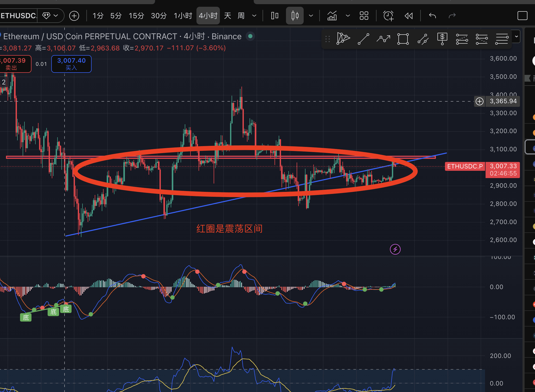Start bar replay with rewind icon
Screen dimensions: 535x392
409,16
